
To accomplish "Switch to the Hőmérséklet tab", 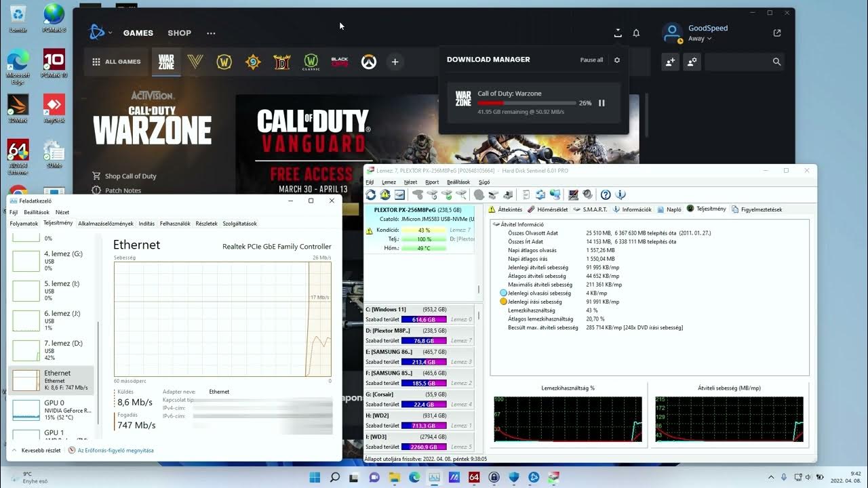I will [x=549, y=209].
